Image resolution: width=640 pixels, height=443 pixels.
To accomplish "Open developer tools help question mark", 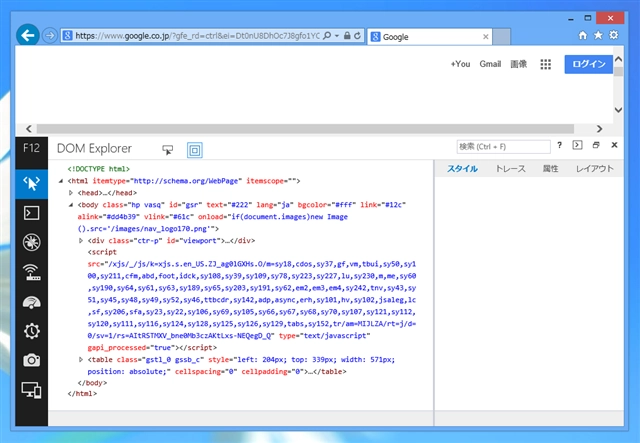I will (x=560, y=145).
